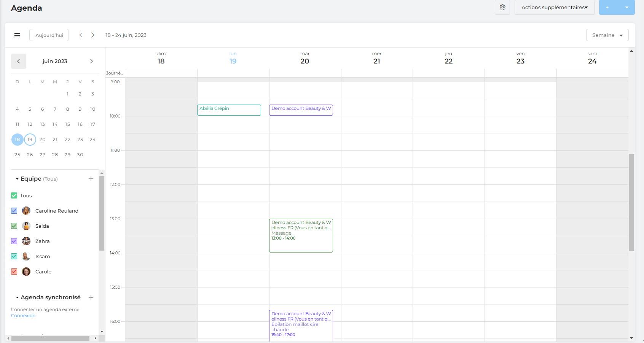Click Issam's avatar picture
644x343 pixels.
coord(26,256)
